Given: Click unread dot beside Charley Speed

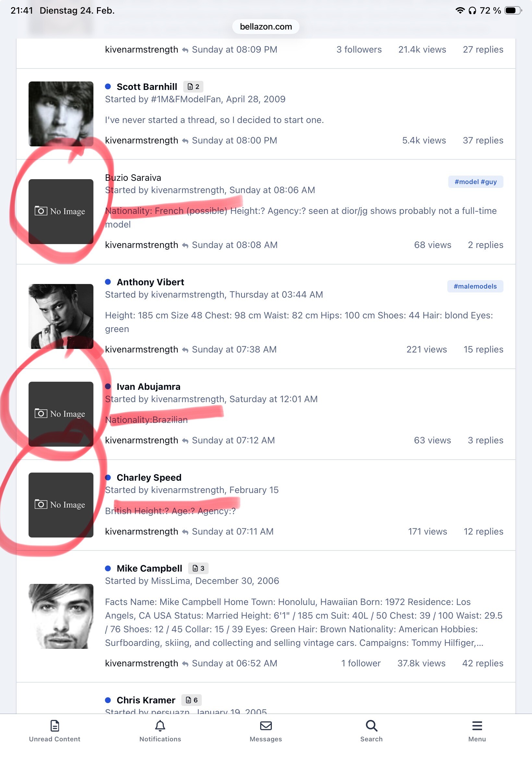Looking at the screenshot, I should (108, 477).
